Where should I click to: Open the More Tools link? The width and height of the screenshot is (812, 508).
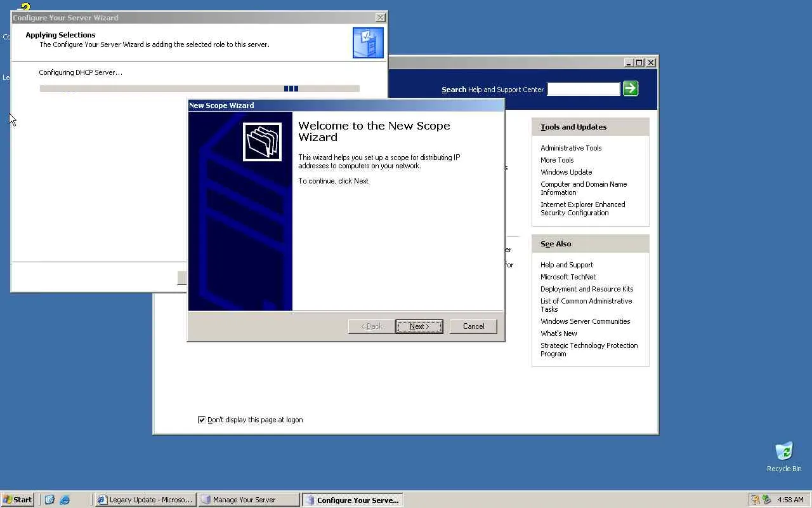click(557, 160)
